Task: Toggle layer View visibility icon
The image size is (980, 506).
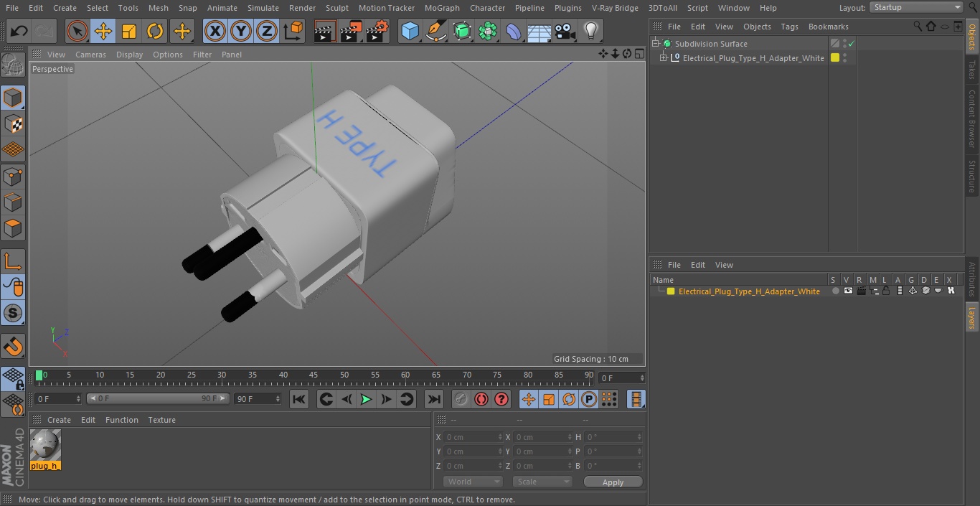Action: 848,291
